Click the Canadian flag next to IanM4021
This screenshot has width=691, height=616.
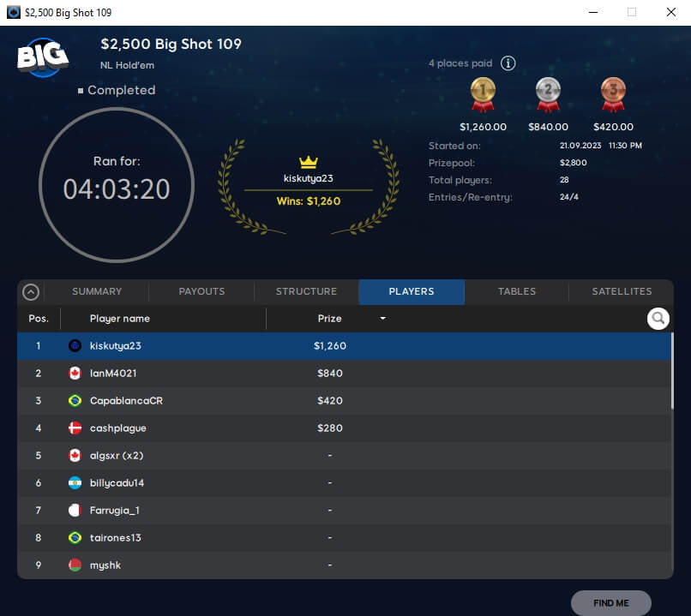75,374
